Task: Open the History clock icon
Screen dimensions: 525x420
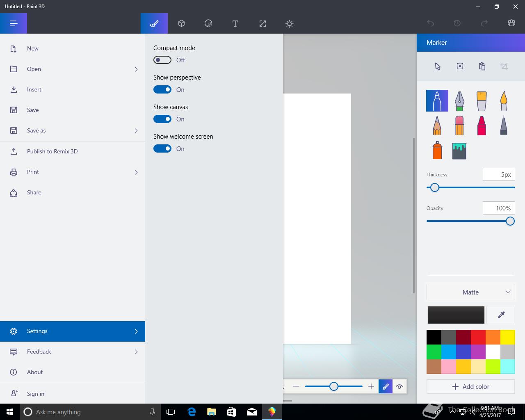Action: click(x=457, y=23)
